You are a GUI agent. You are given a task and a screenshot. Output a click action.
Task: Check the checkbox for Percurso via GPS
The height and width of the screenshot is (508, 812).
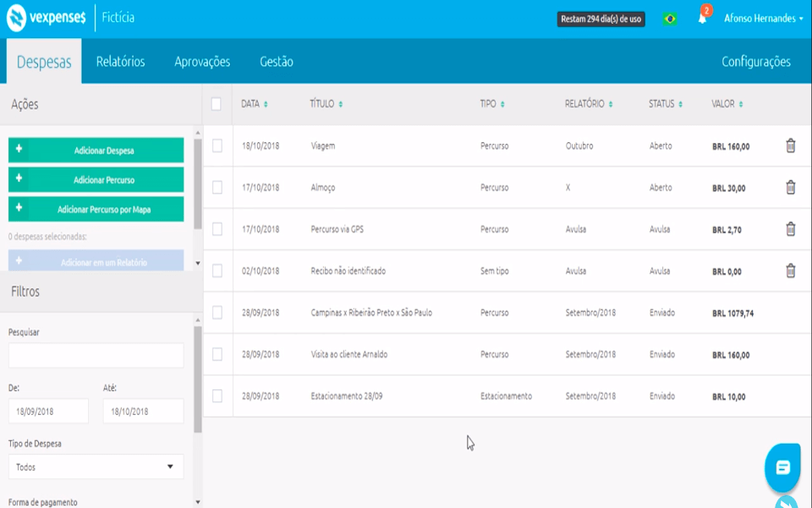(x=217, y=228)
